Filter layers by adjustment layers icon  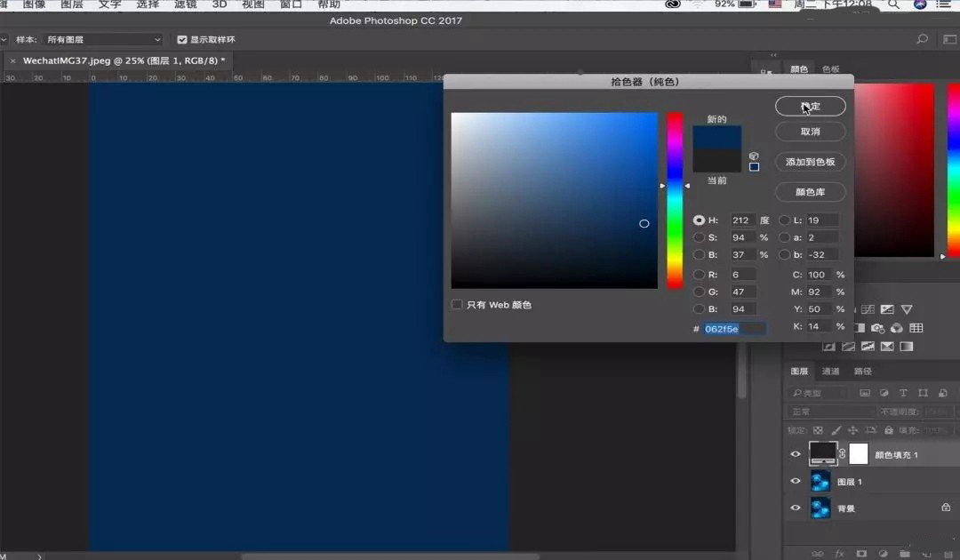pyautogui.click(x=884, y=393)
